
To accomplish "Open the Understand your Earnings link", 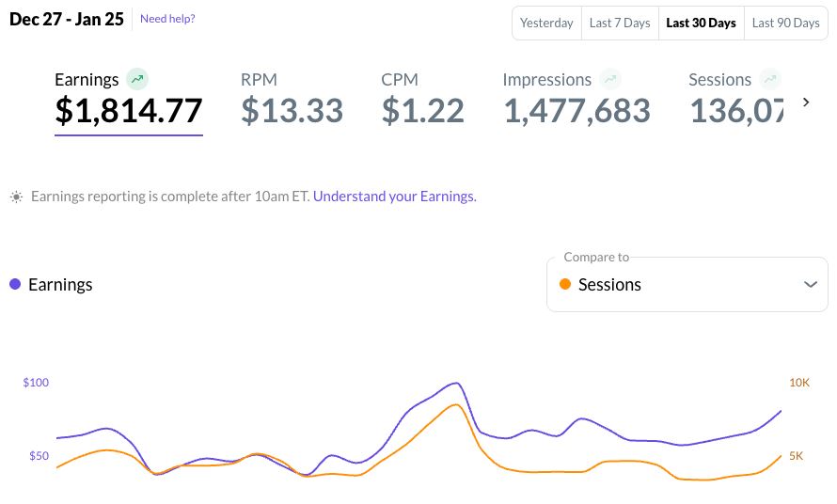I will tap(395, 197).
